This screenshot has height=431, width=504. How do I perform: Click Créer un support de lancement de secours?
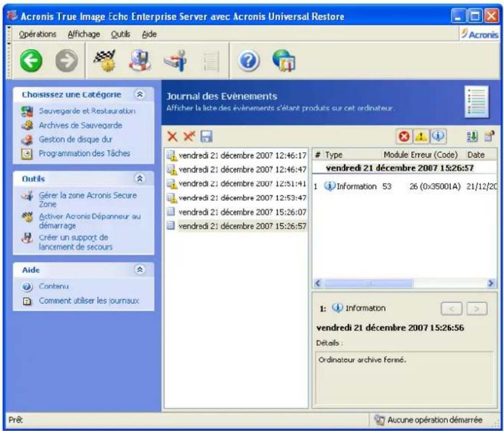75,242
